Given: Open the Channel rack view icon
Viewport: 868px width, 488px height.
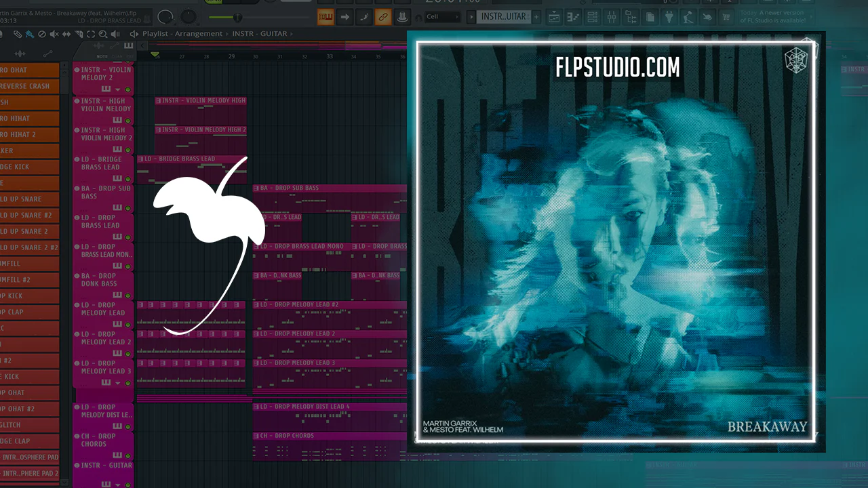Looking at the screenshot, I should 592,17.
